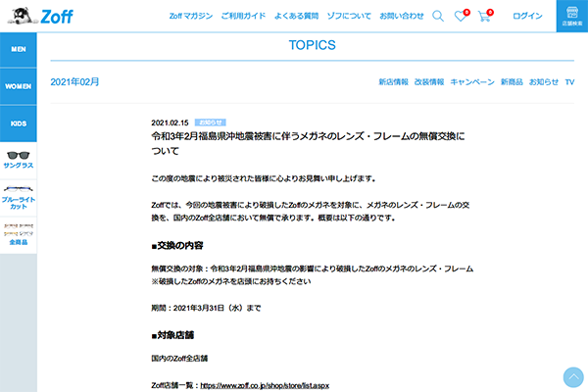Filter topics by キャンペーン
This screenshot has width=588, height=392.
point(472,82)
